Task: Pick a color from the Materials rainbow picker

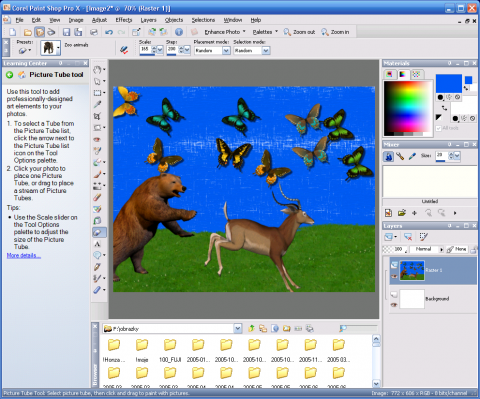Action: [408, 107]
